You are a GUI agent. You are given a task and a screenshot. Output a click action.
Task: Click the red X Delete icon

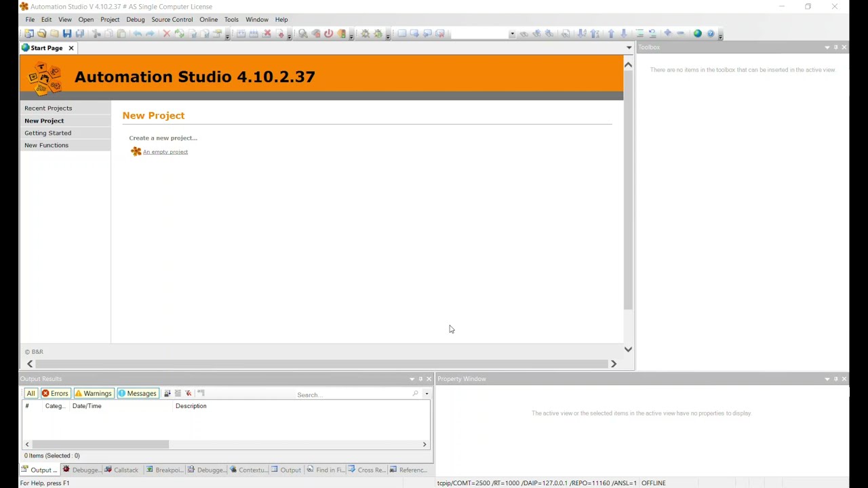click(x=166, y=33)
